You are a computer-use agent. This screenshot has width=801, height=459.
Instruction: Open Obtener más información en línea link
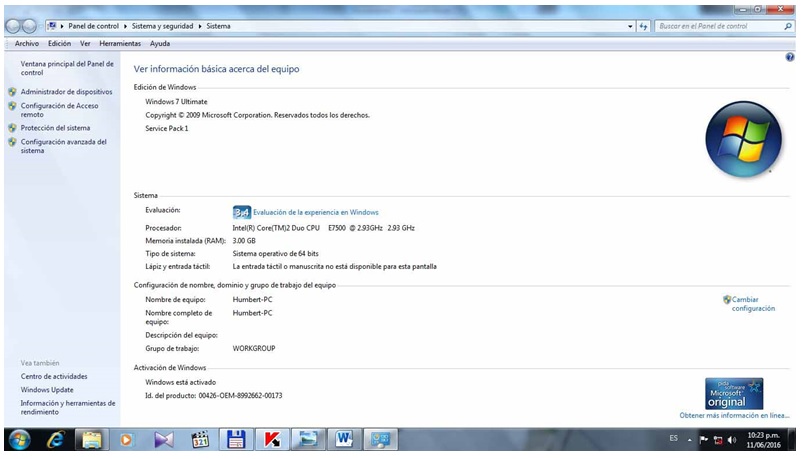(x=734, y=416)
